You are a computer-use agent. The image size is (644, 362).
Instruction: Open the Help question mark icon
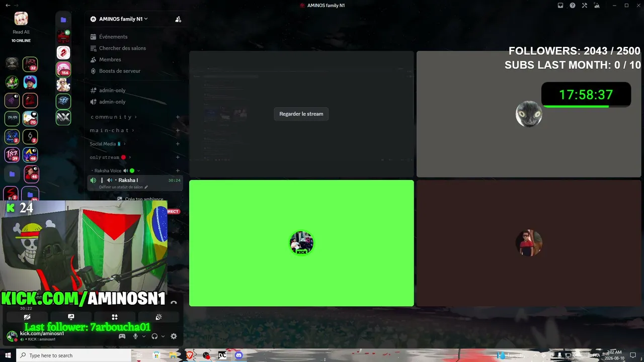pos(573,6)
